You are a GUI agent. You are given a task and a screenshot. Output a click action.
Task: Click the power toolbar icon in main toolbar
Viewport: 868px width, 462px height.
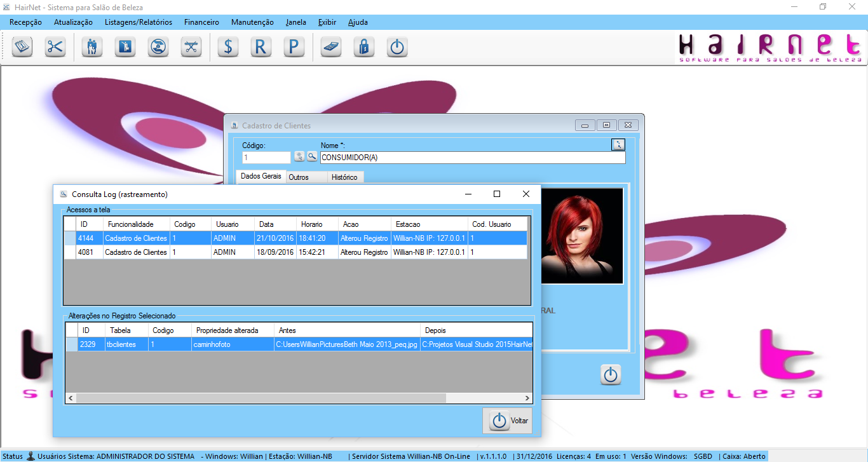397,48
